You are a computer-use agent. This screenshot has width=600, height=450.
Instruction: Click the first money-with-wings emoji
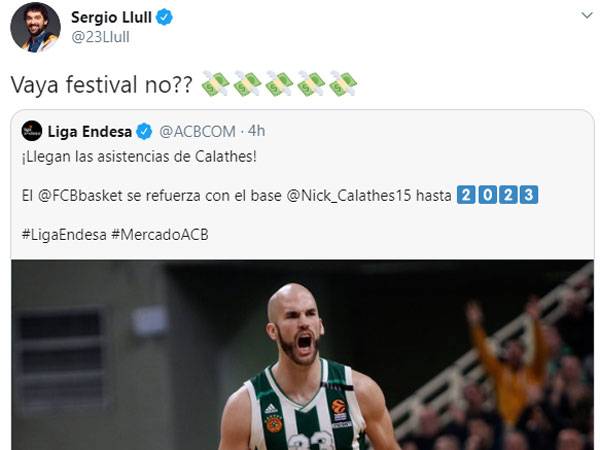(215, 83)
